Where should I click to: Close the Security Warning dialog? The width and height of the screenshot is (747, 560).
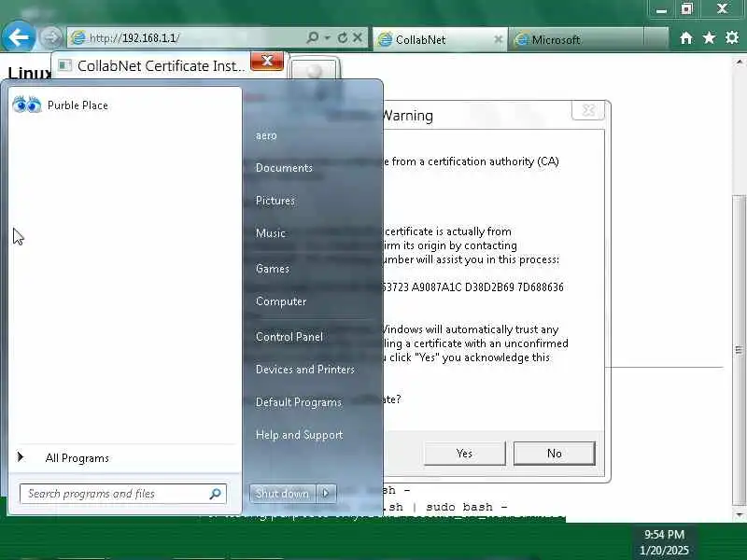(x=588, y=110)
